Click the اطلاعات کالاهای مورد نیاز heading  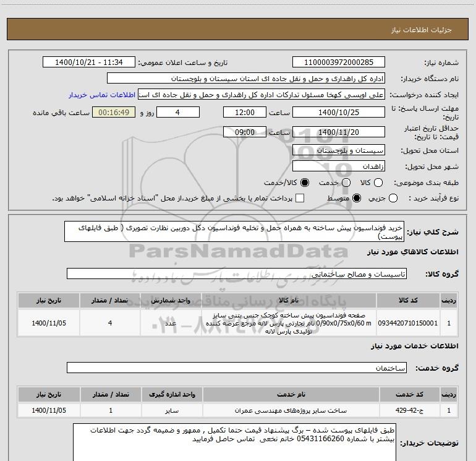pyautogui.click(x=412, y=252)
